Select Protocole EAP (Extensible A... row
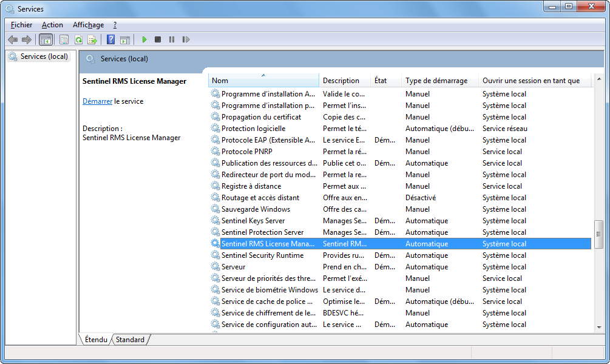Image resolution: width=610 pixels, height=364 pixels. (x=401, y=140)
